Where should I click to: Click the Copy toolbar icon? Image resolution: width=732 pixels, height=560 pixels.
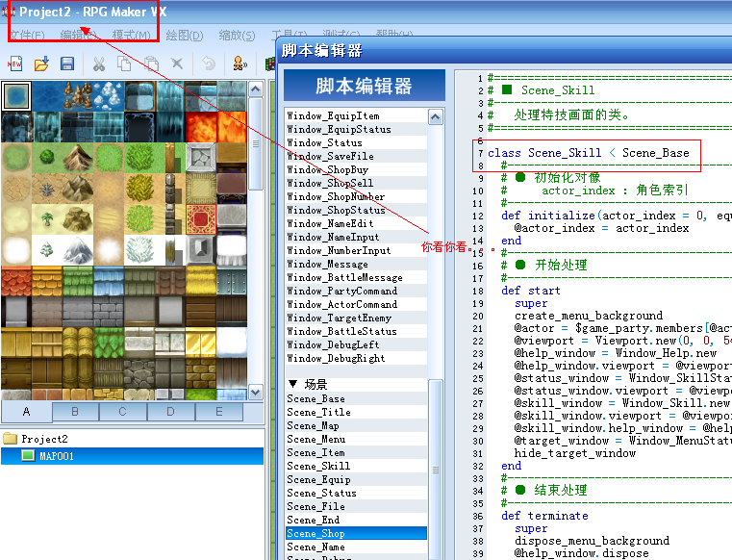pyautogui.click(x=124, y=64)
